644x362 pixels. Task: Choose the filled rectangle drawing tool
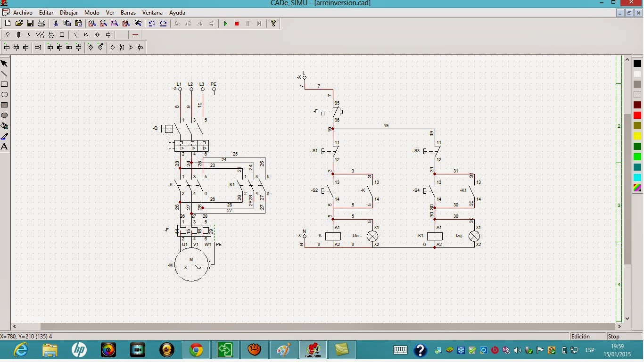pyautogui.click(x=4, y=105)
